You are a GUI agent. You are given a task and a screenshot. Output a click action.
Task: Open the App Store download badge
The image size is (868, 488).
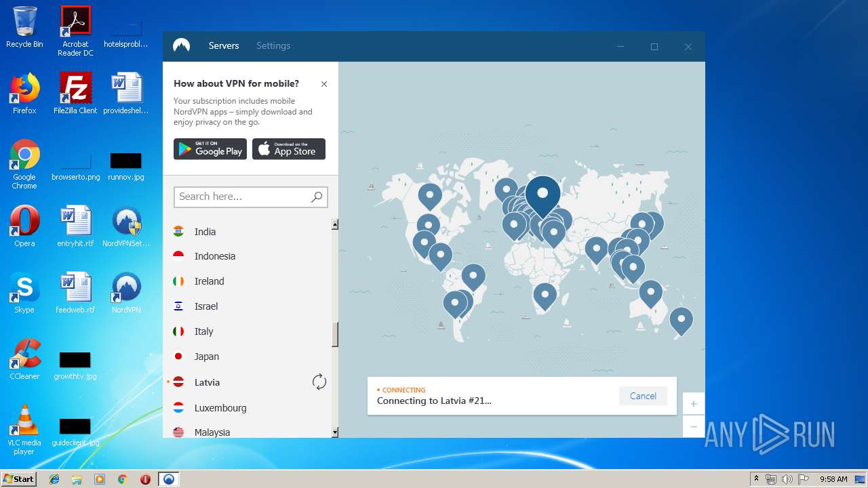tap(289, 149)
